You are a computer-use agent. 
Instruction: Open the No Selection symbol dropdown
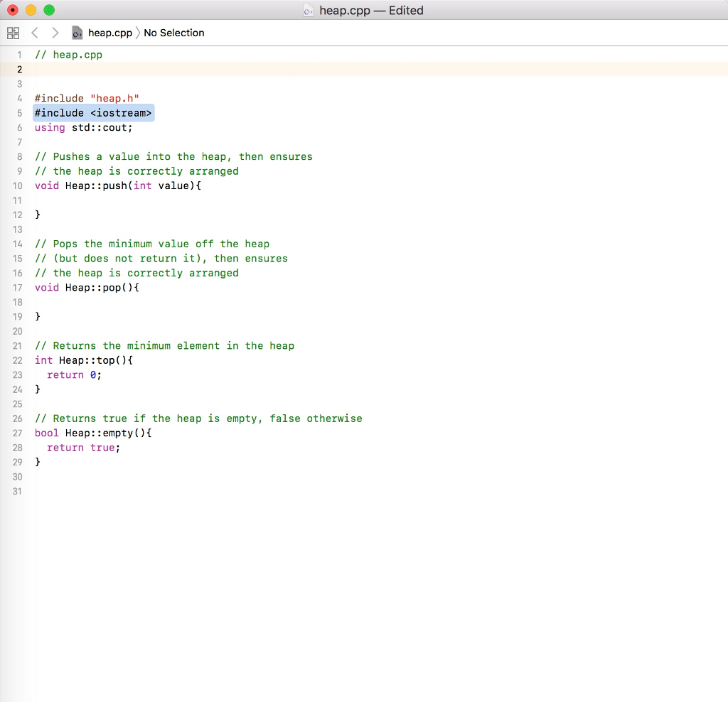(173, 33)
